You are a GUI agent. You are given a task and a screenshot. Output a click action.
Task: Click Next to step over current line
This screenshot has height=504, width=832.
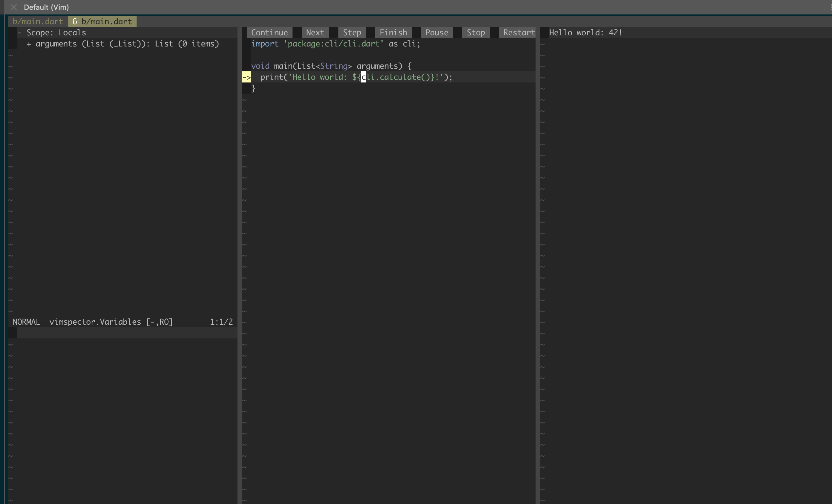[315, 32]
